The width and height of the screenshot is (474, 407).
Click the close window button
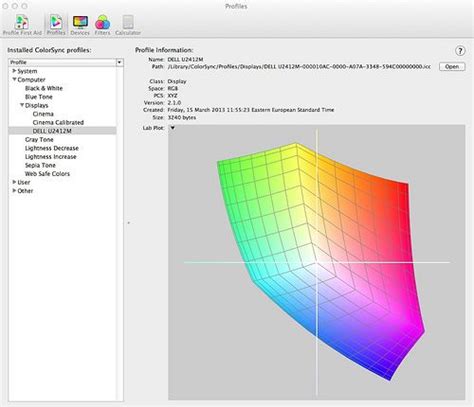click(5, 6)
